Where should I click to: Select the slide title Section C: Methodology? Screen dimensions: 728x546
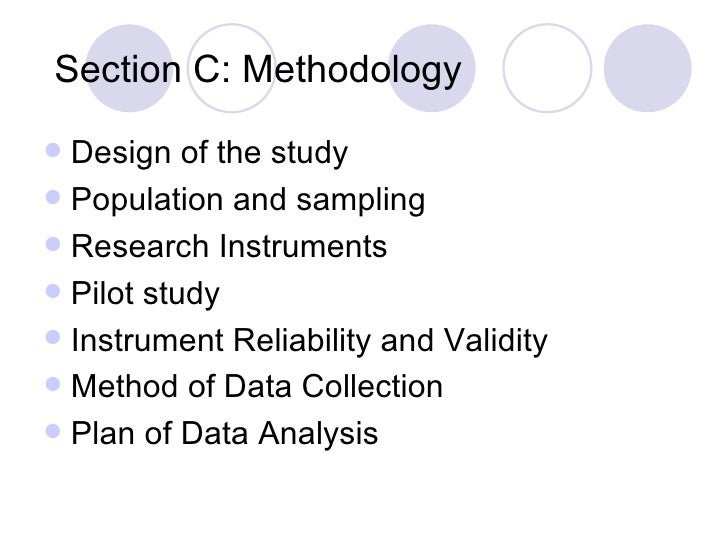point(258,70)
